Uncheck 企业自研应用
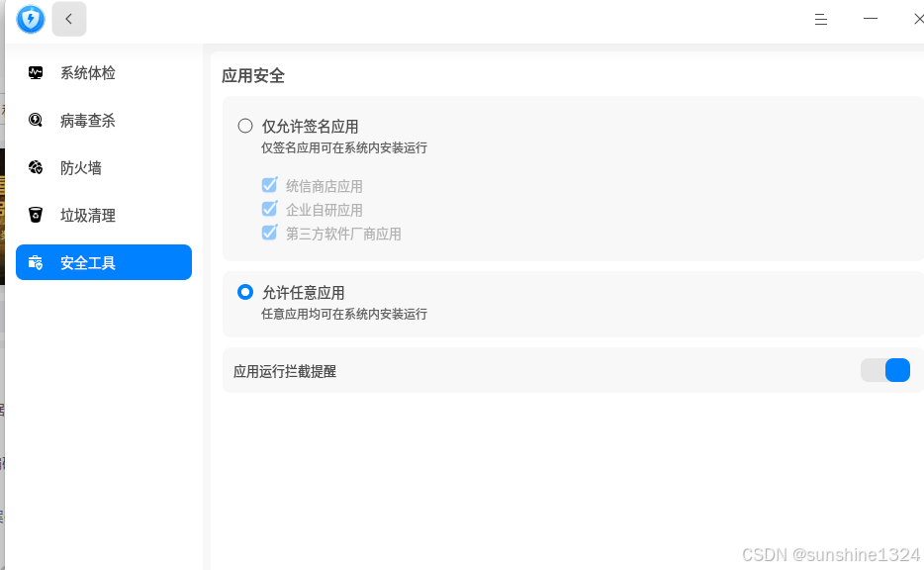Screen dimensions: 924x570 268,209
